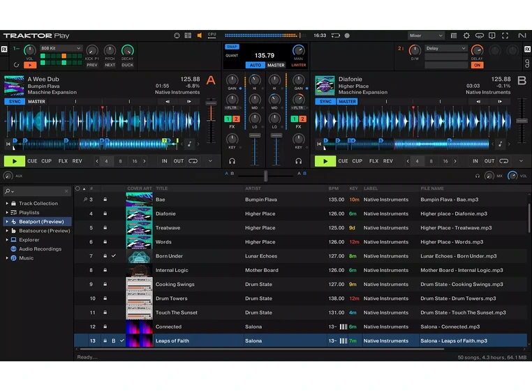Click Deck B tempo fader handle

tap(522, 121)
